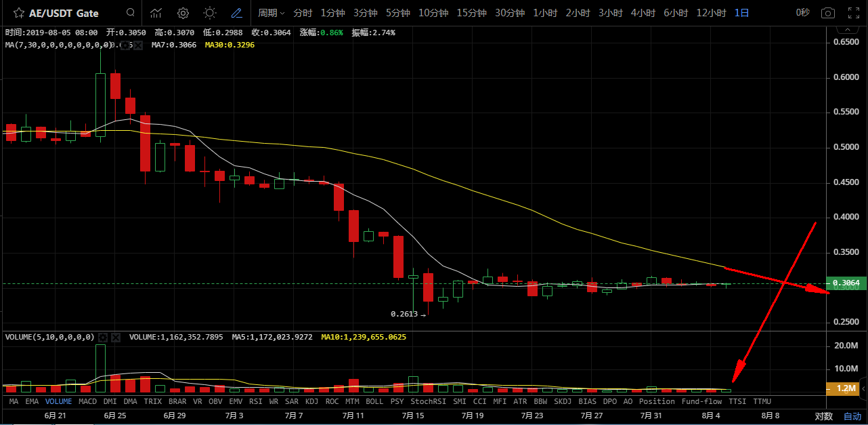Select the 3小时 interval
The height and width of the screenshot is (425, 868).
coord(610,13)
